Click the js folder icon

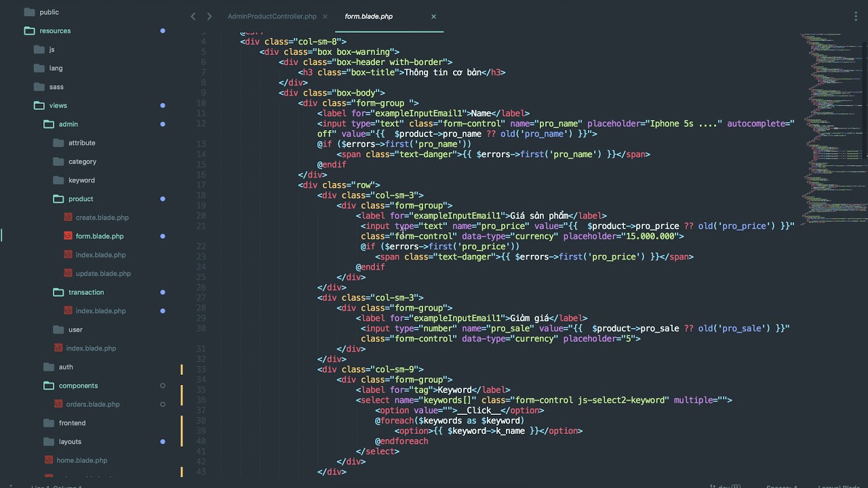point(39,49)
